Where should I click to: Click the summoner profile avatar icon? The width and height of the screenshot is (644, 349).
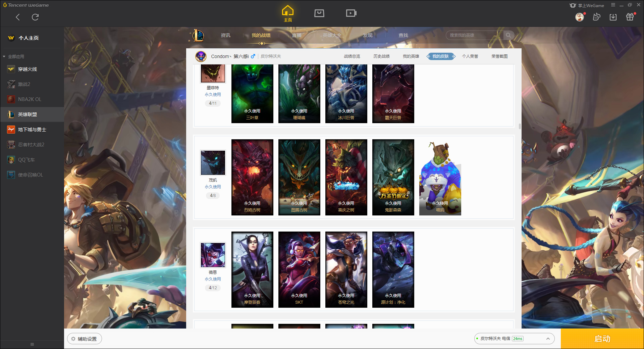point(201,56)
